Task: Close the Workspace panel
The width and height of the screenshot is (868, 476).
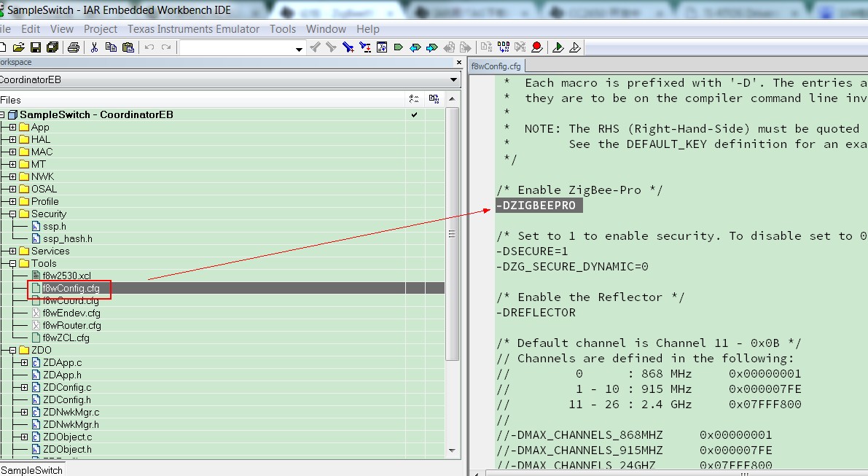Action: tap(458, 63)
